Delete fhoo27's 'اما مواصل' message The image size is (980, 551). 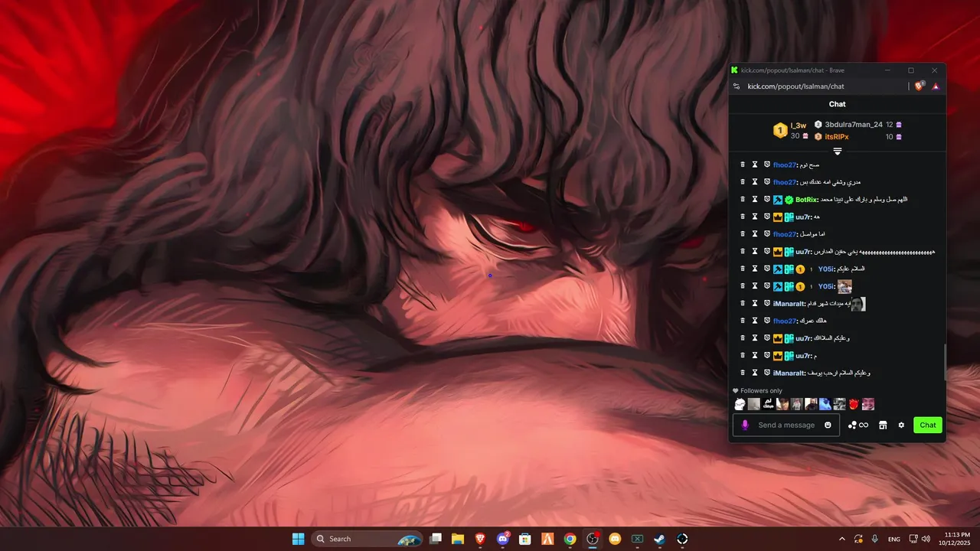point(742,234)
